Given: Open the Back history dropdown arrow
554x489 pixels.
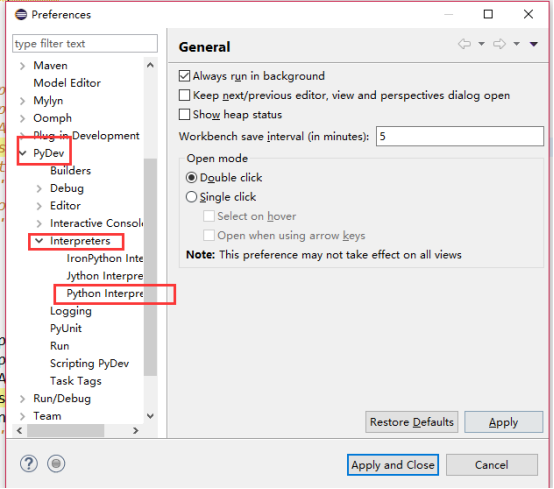Looking at the screenshot, I should coord(481,44).
